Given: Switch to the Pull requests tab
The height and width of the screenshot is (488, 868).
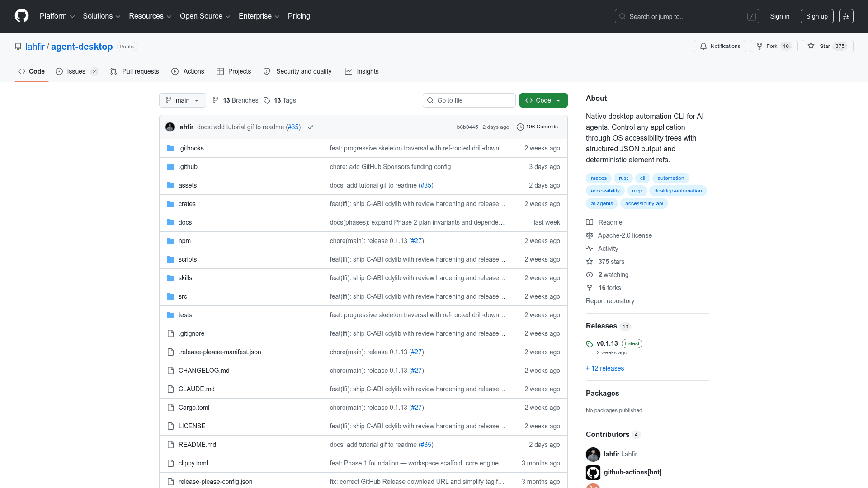Looking at the screenshot, I should [x=135, y=71].
